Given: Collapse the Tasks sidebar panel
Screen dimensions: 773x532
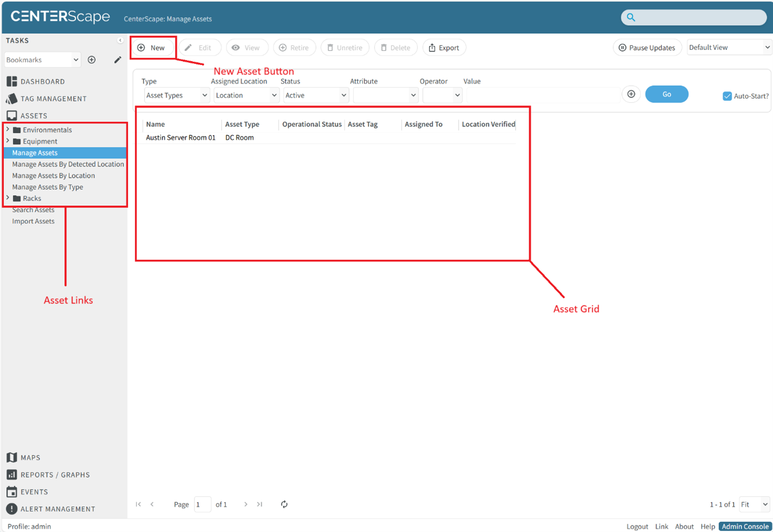Looking at the screenshot, I should pyautogui.click(x=120, y=41).
